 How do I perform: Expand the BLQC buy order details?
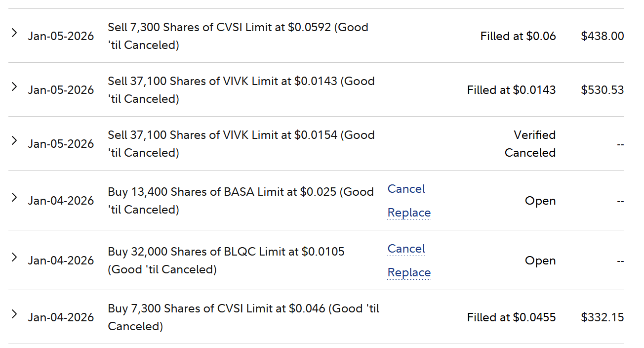pyautogui.click(x=14, y=258)
